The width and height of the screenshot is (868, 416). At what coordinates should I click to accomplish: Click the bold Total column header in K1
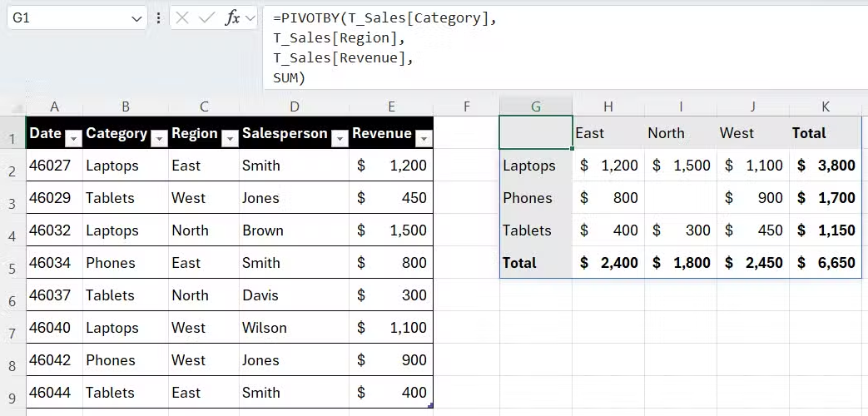coord(826,133)
